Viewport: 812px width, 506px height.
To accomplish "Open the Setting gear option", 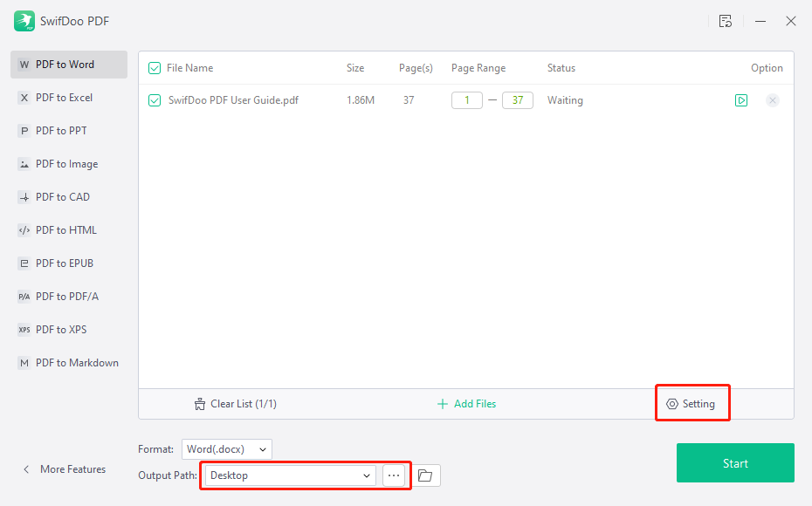I will pos(691,404).
